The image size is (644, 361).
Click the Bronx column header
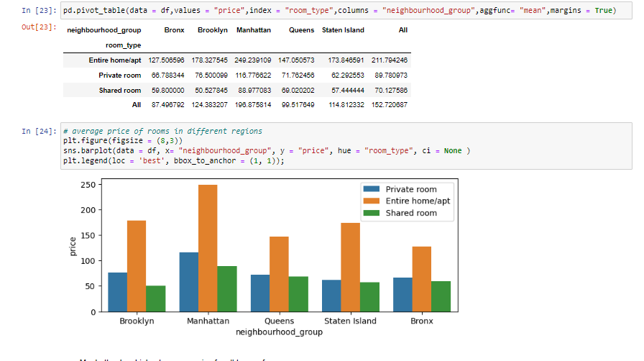click(174, 30)
